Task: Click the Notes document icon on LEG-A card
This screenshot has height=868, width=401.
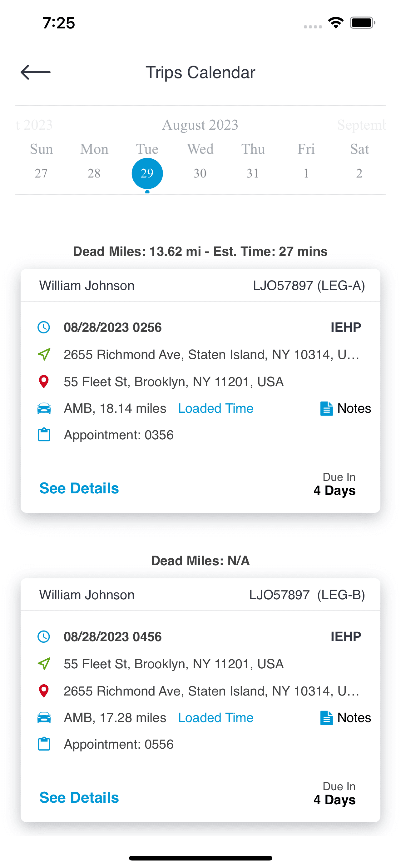Action: [326, 408]
